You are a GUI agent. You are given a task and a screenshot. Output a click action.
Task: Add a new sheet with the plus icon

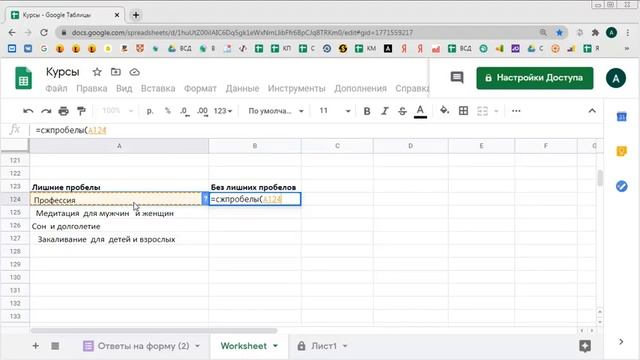36,346
